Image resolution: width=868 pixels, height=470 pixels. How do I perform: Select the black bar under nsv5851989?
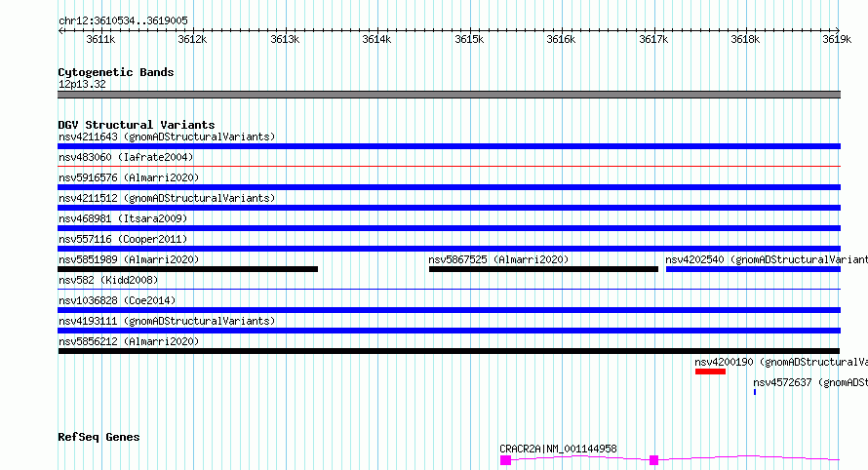(187, 269)
